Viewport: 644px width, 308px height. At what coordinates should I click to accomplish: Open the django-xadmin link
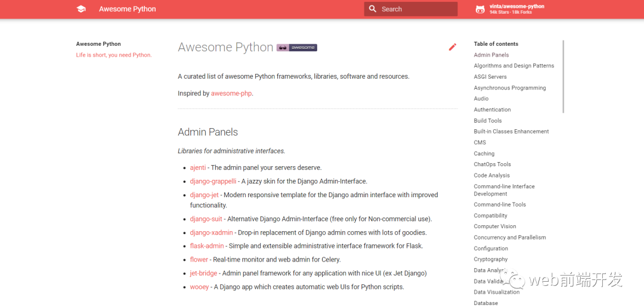pyautogui.click(x=211, y=232)
